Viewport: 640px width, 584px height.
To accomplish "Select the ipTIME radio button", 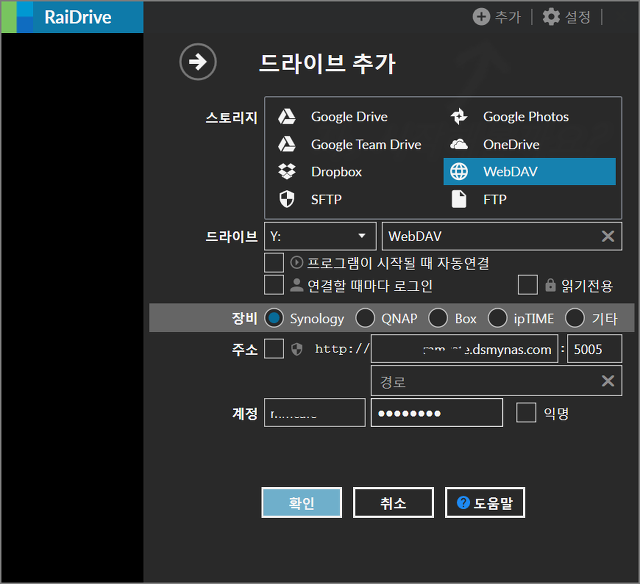I will pos(498,318).
